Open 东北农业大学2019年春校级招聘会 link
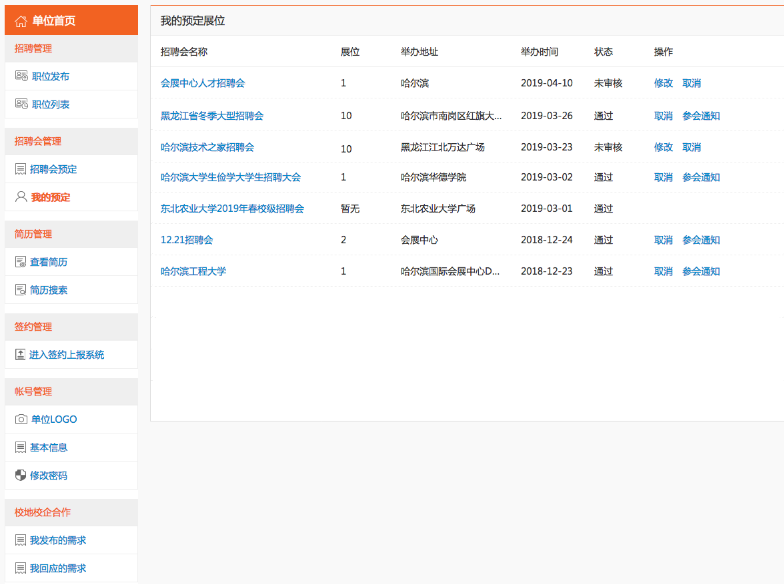This screenshot has width=784, height=584. pos(232,209)
